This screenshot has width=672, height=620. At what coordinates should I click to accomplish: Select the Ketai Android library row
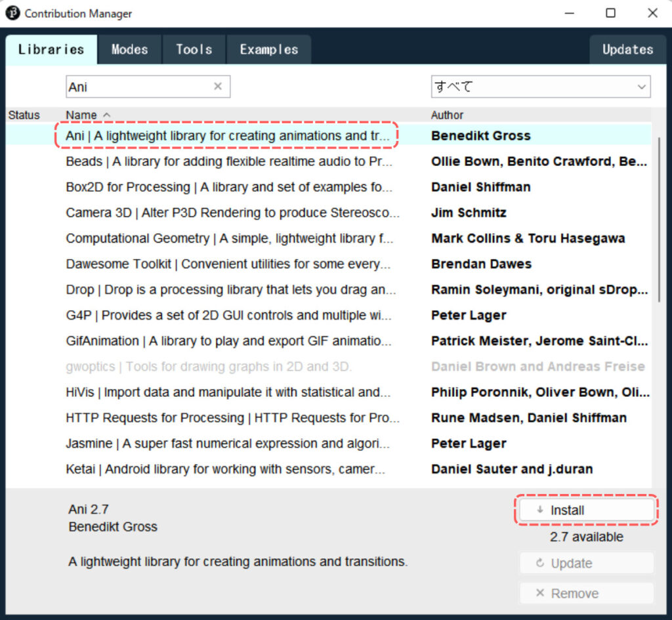(x=329, y=469)
